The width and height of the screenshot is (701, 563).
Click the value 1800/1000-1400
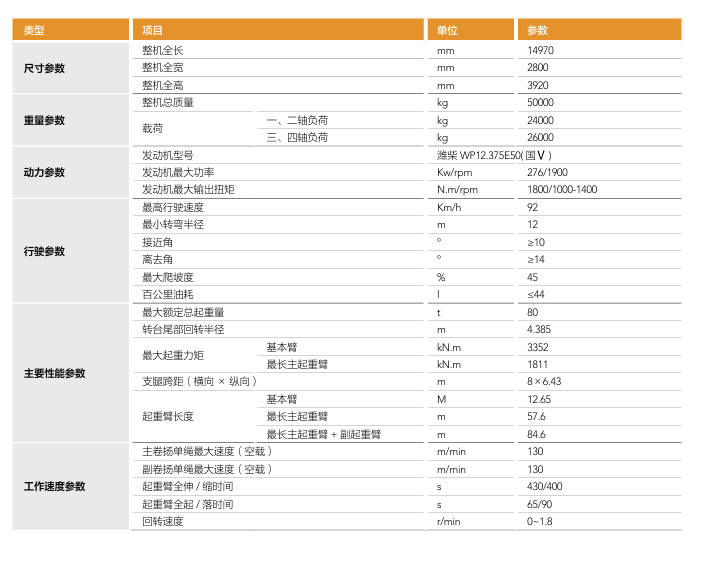[x=562, y=190]
